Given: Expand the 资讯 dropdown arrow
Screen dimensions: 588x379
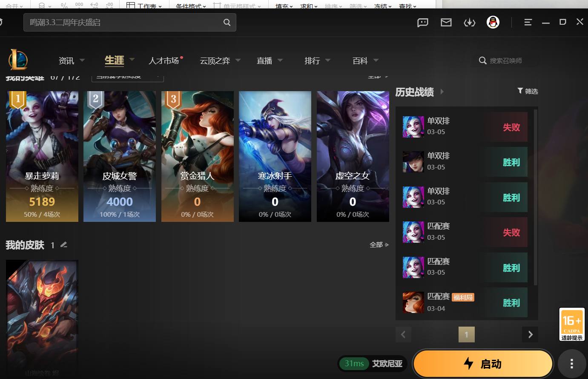Looking at the screenshot, I should click(82, 60).
